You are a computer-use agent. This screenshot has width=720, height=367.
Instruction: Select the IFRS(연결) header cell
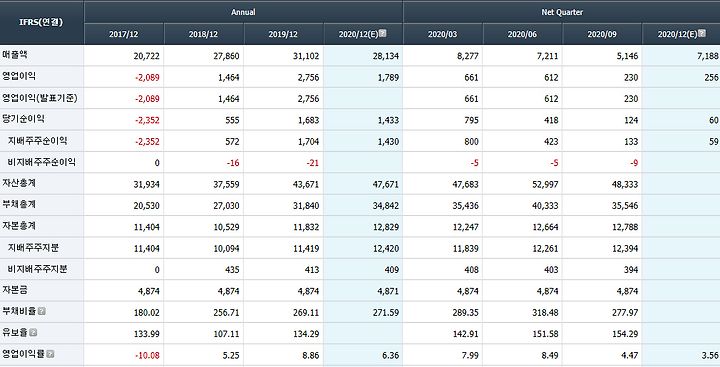tap(41, 22)
